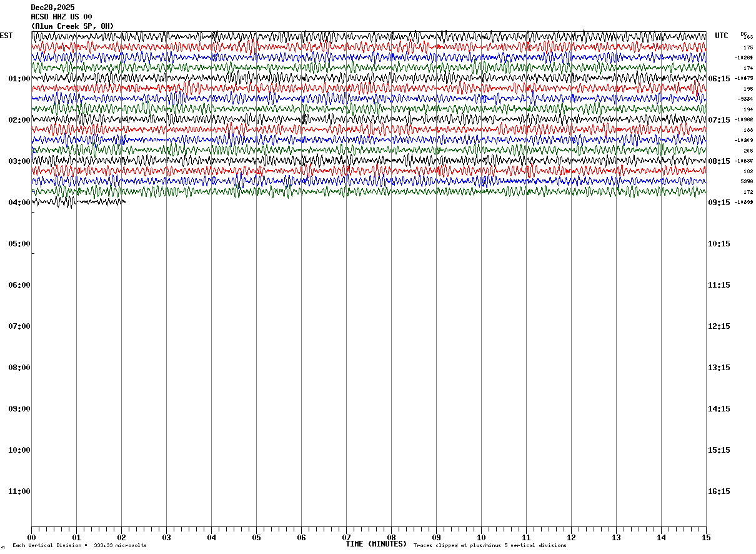The height and width of the screenshot is (554, 756).
Task: Select the station code ACSO HHZ US 00
Action: click(61, 17)
